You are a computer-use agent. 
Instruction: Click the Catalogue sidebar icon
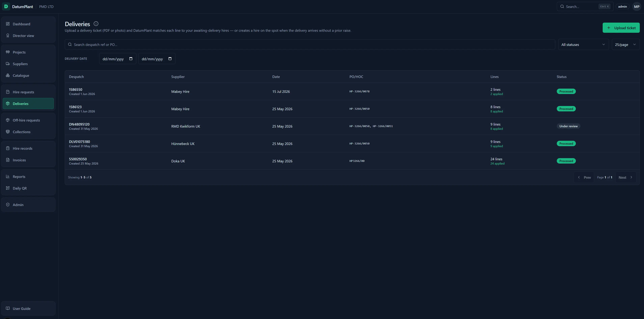point(8,75)
